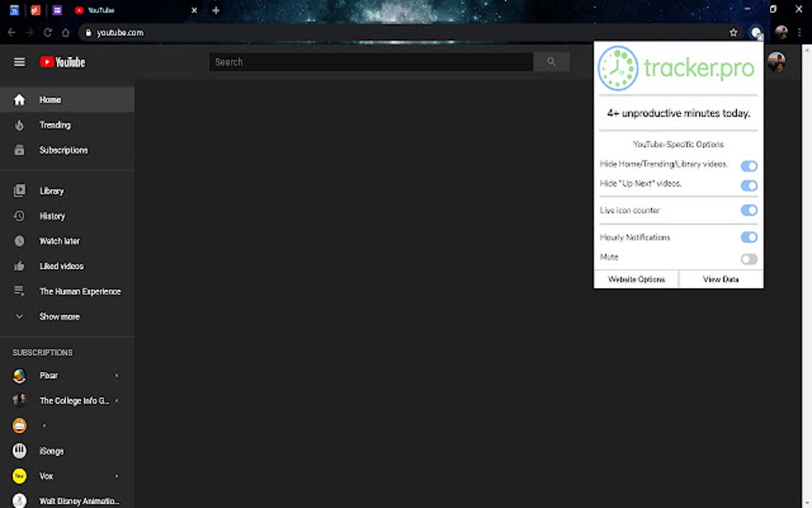Image resolution: width=812 pixels, height=508 pixels.
Task: Enable the Mute toggle
Action: click(748, 258)
